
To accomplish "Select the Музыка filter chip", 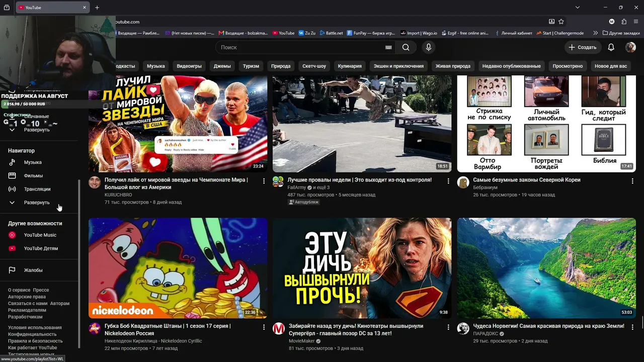I will coord(156,66).
